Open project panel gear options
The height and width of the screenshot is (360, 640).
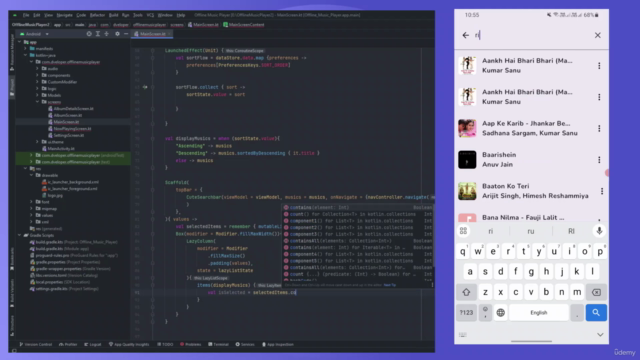pyautogui.click(x=118, y=34)
